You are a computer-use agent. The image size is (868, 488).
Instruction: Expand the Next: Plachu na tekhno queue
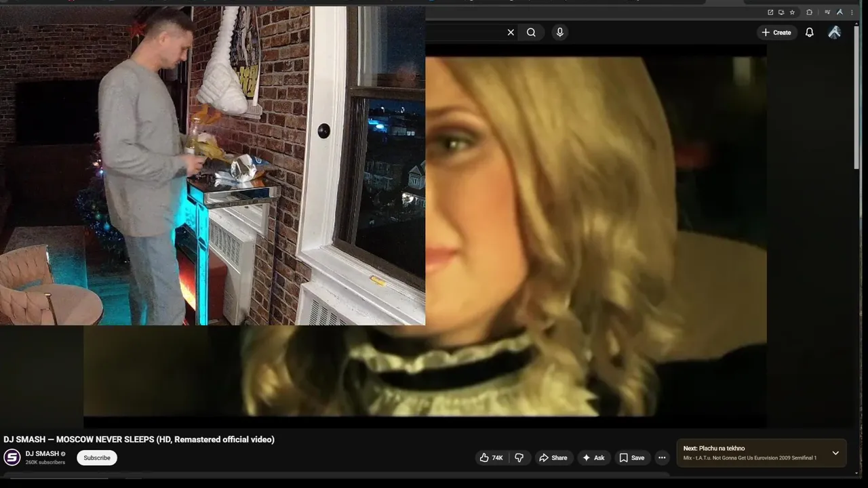[835, 453]
